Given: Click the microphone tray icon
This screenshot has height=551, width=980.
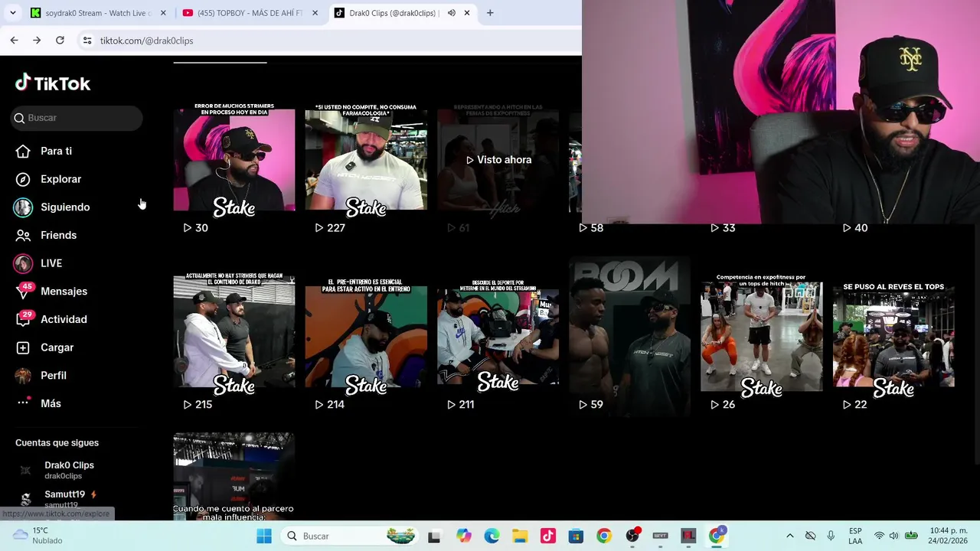Looking at the screenshot, I should click(831, 536).
